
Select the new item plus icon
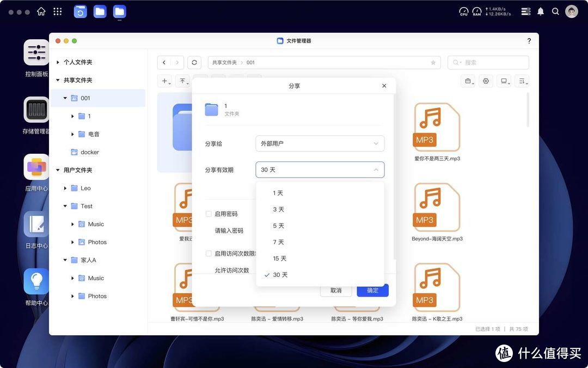(x=164, y=81)
